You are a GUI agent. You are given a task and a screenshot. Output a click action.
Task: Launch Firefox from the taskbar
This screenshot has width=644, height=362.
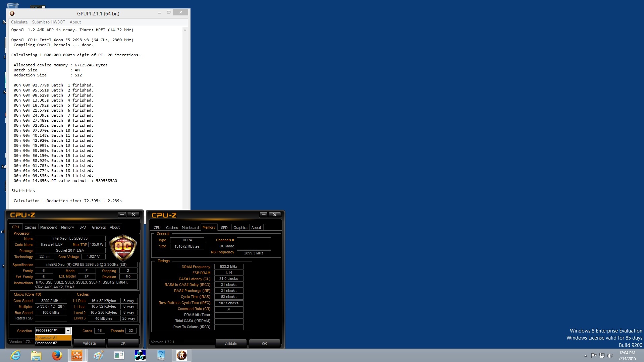pyautogui.click(x=57, y=355)
